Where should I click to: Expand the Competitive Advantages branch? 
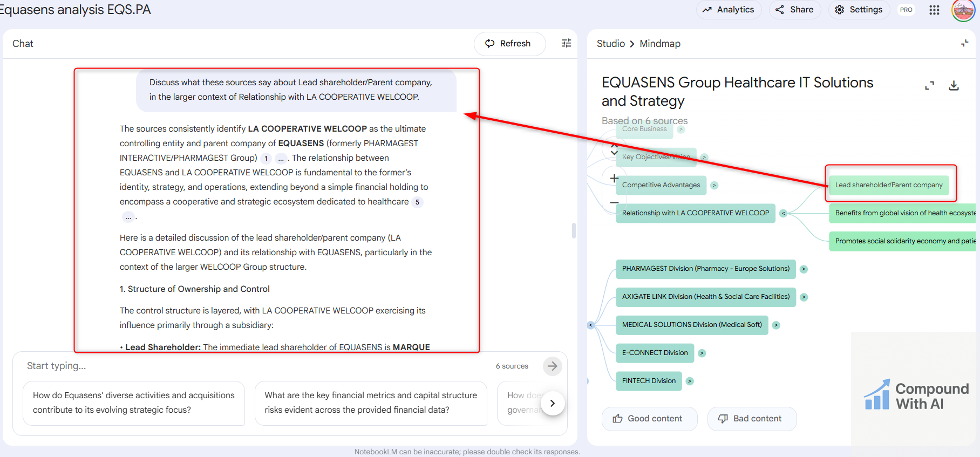(x=714, y=186)
